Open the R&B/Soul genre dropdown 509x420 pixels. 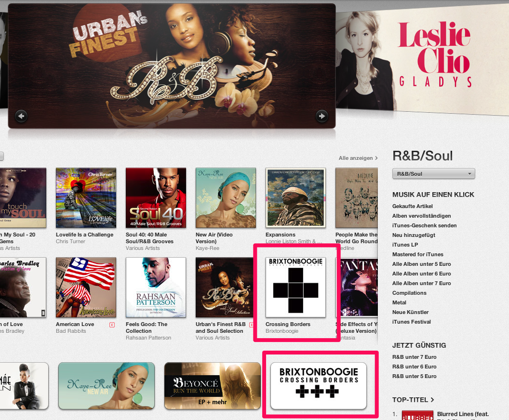[x=434, y=174]
